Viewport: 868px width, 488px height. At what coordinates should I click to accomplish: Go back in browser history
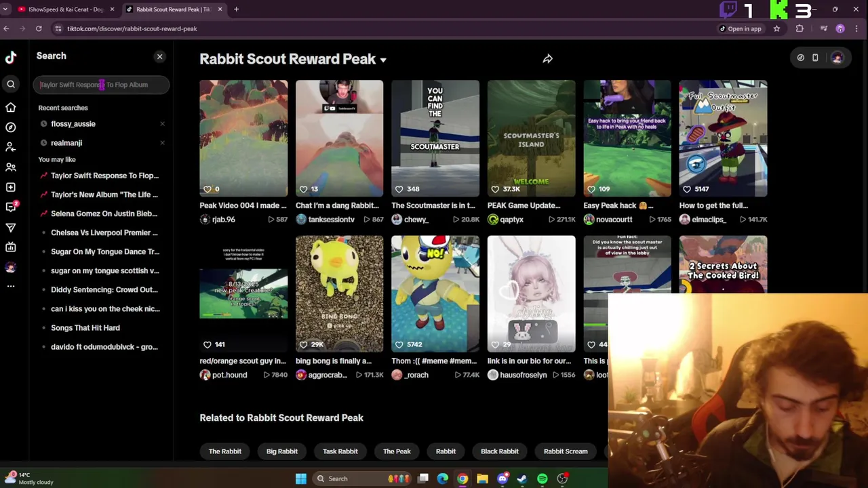point(6,28)
